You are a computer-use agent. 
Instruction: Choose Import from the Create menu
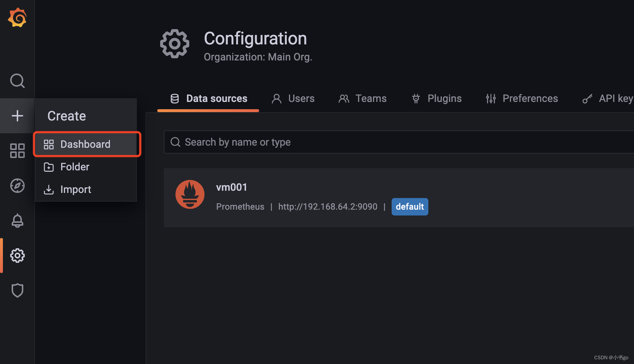tap(75, 190)
